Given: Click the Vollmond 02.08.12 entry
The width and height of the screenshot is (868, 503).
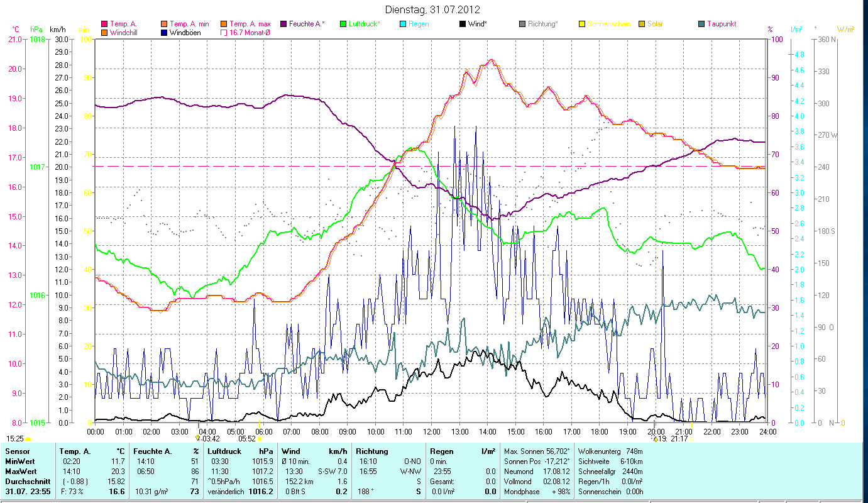Looking at the screenshot, I should (x=537, y=482).
